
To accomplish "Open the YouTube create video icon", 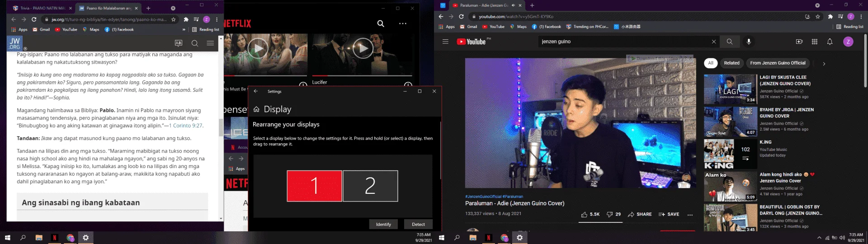I will (799, 42).
